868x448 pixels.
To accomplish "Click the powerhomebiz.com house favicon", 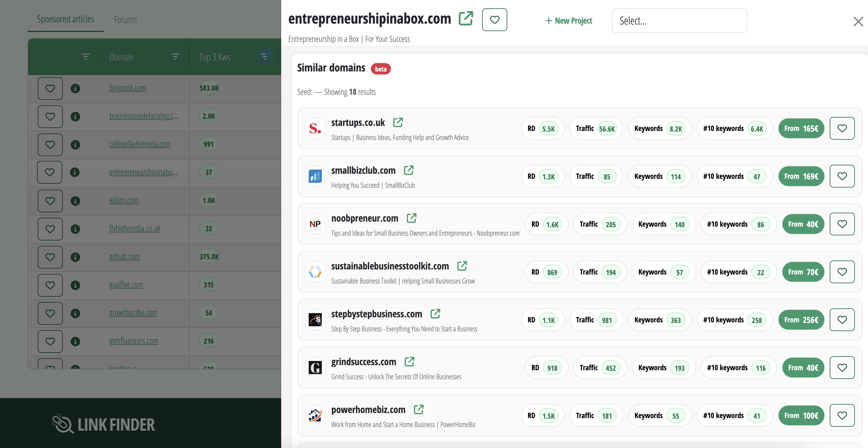I will point(315,415).
